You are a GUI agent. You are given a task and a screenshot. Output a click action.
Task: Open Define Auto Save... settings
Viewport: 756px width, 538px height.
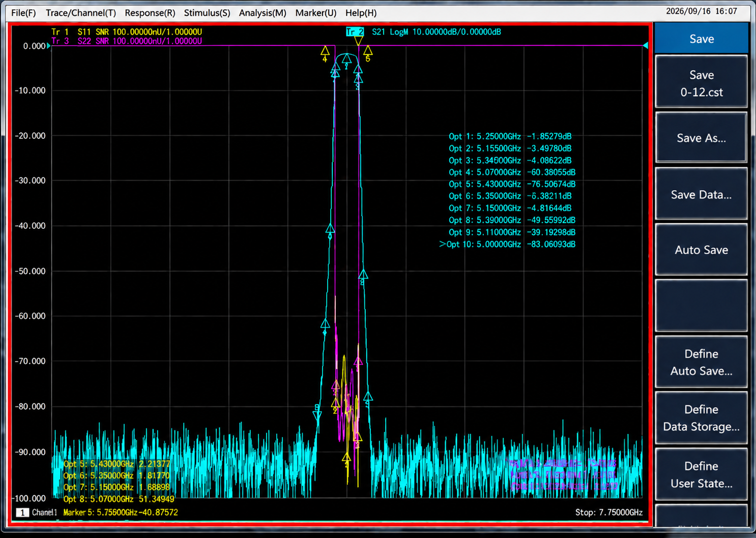point(702,362)
